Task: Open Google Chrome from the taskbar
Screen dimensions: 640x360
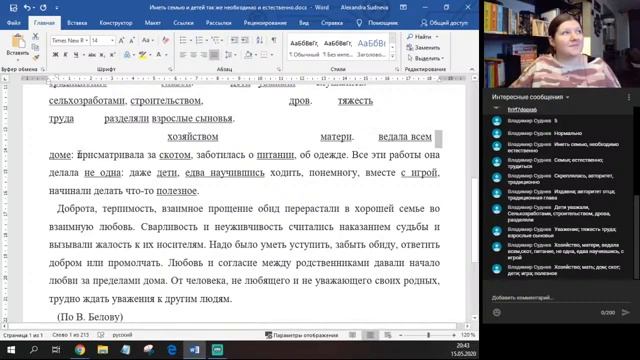Action: coord(80,350)
